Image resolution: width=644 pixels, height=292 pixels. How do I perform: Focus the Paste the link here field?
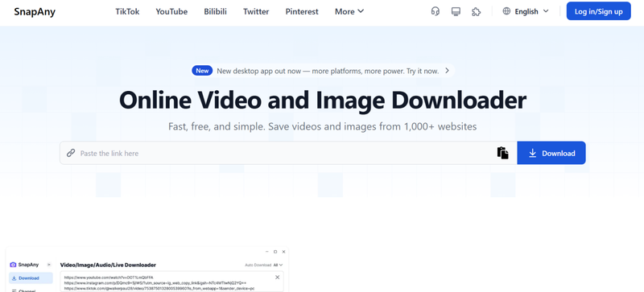click(x=287, y=153)
